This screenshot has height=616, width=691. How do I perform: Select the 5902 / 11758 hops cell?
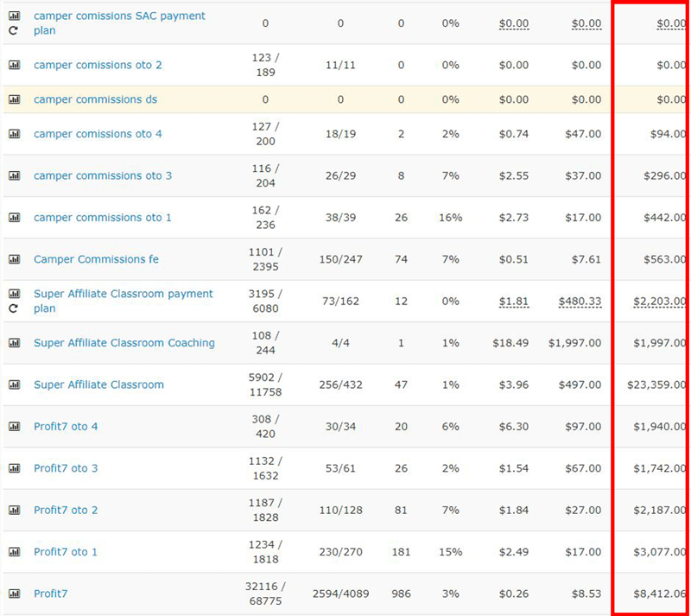pos(265,385)
